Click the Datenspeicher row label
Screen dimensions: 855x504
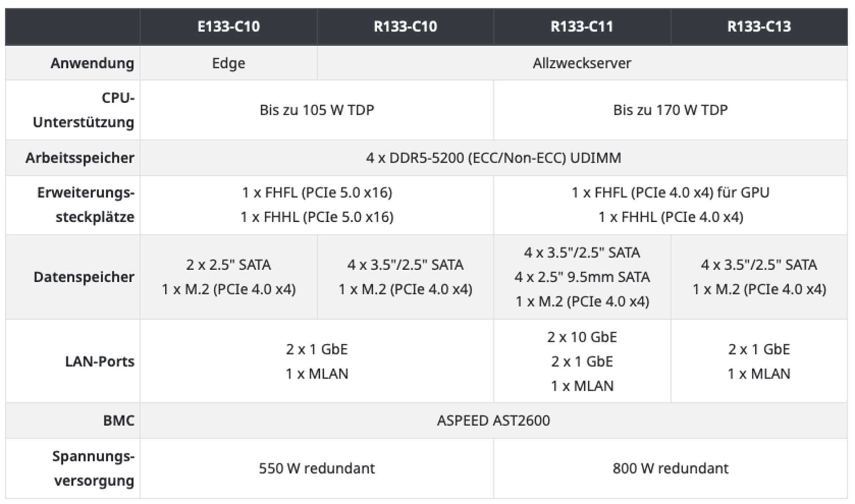tap(84, 277)
